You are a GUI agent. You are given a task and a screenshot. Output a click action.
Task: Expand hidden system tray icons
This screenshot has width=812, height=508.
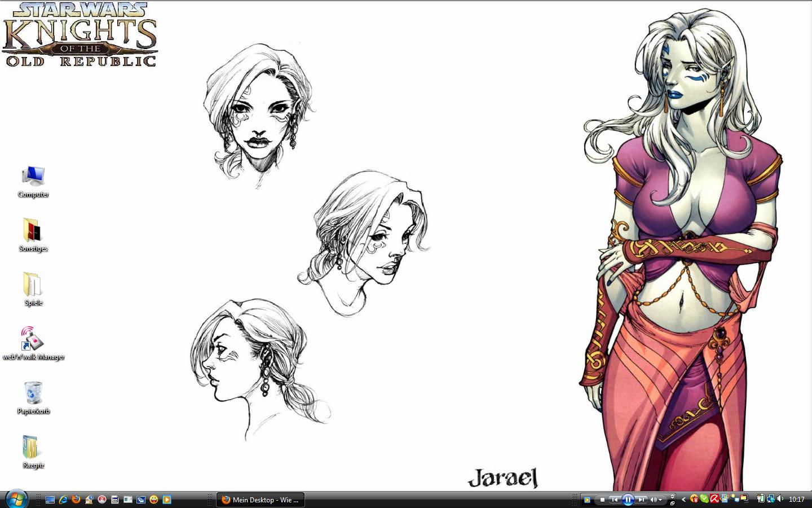683,500
